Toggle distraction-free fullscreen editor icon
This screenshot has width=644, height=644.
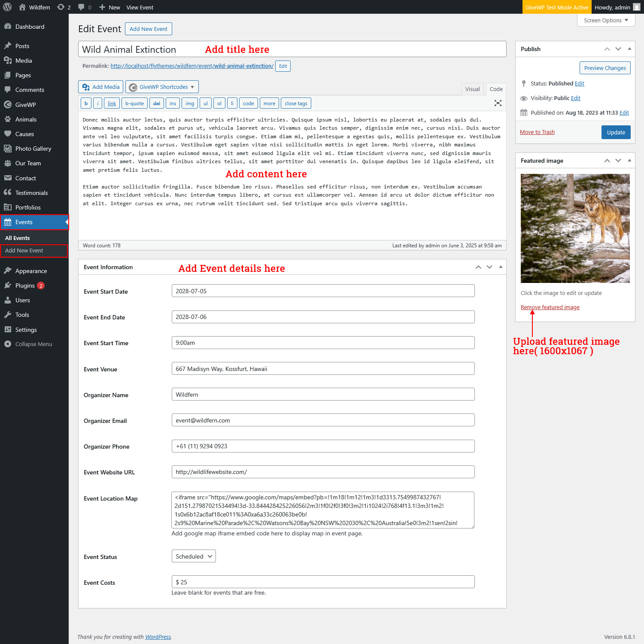(x=498, y=103)
